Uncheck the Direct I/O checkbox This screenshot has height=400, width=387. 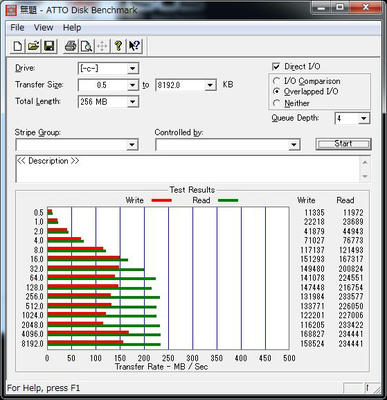(x=276, y=66)
